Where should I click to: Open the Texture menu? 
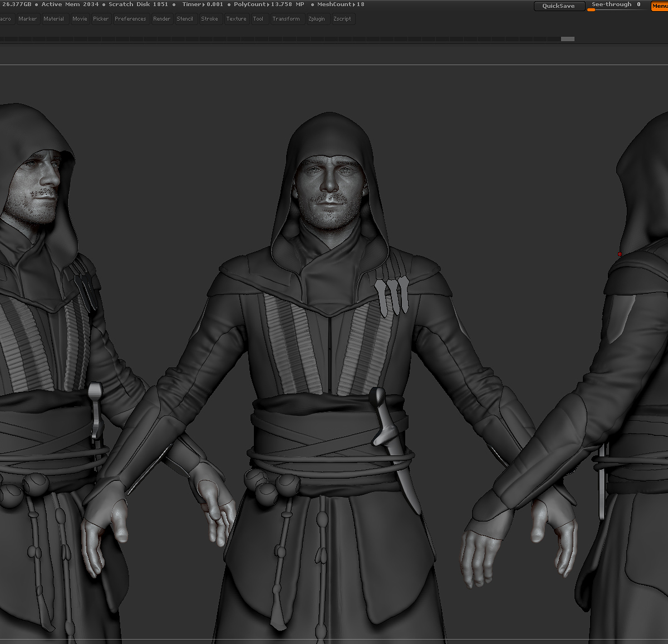236,19
